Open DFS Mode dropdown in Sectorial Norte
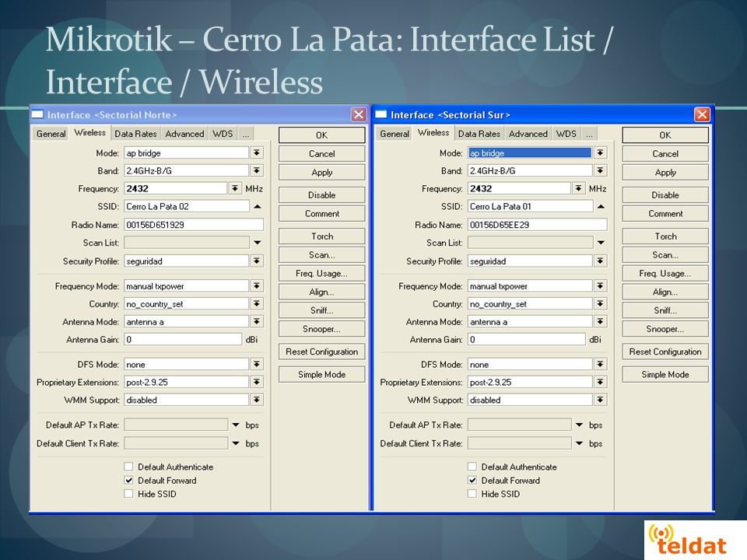 (x=257, y=364)
